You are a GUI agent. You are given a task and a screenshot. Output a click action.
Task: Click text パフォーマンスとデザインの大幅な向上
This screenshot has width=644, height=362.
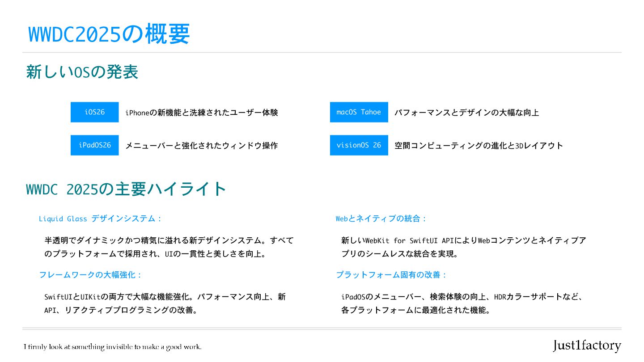pyautogui.click(x=466, y=113)
